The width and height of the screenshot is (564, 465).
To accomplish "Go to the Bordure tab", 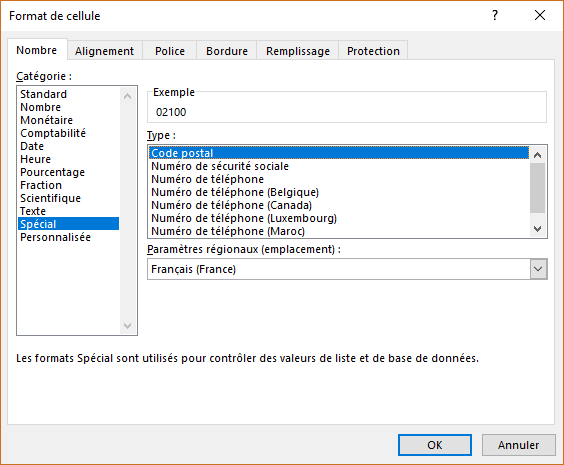I will pos(227,51).
